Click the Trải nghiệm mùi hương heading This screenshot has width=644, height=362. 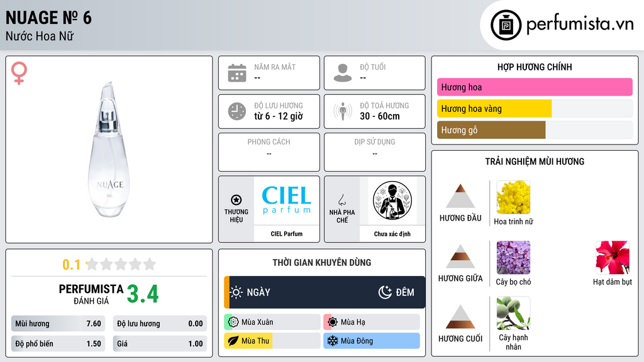tap(535, 162)
